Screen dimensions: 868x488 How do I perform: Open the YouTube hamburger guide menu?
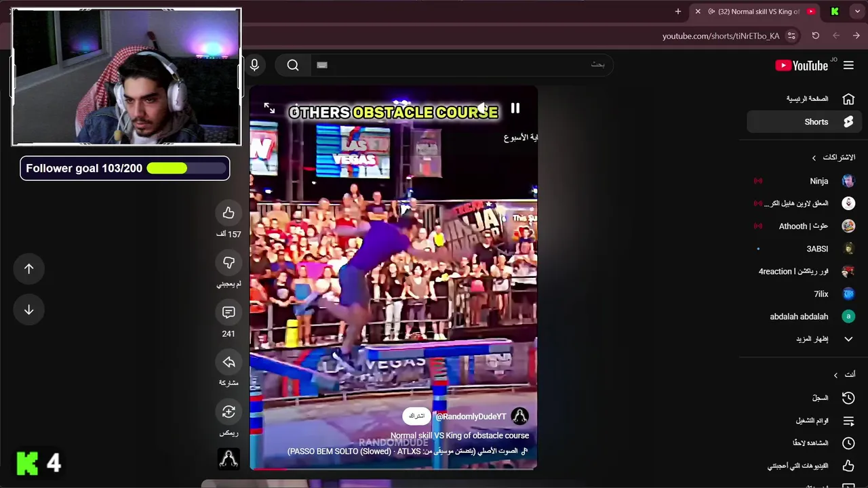coord(848,66)
